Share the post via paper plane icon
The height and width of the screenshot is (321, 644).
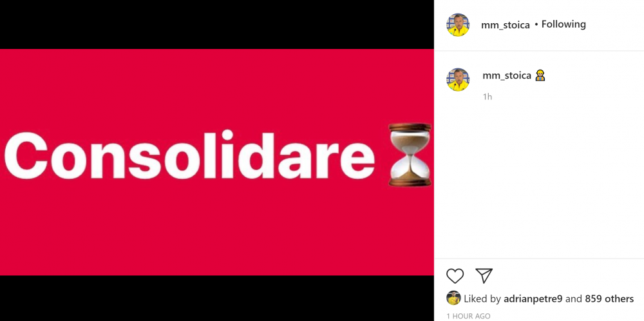(x=484, y=275)
